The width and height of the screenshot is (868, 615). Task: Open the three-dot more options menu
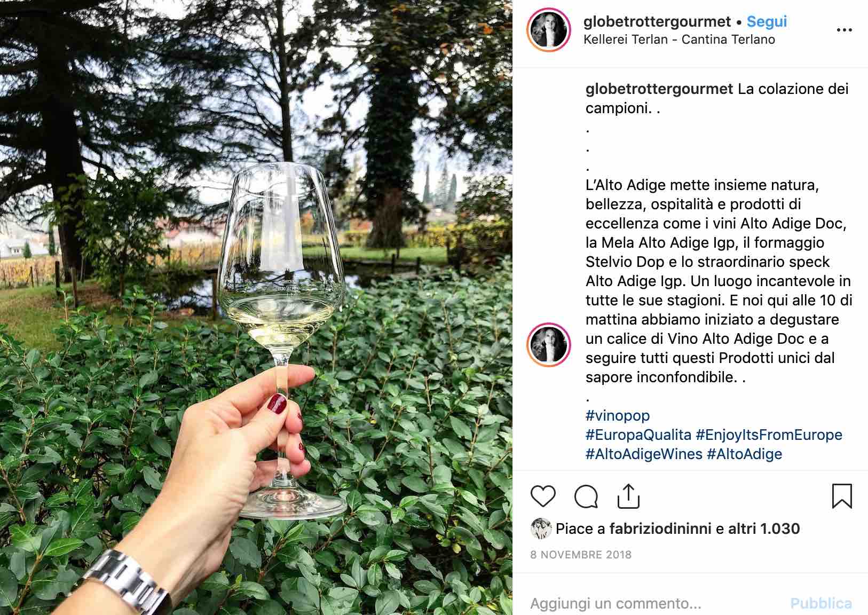pos(844,30)
